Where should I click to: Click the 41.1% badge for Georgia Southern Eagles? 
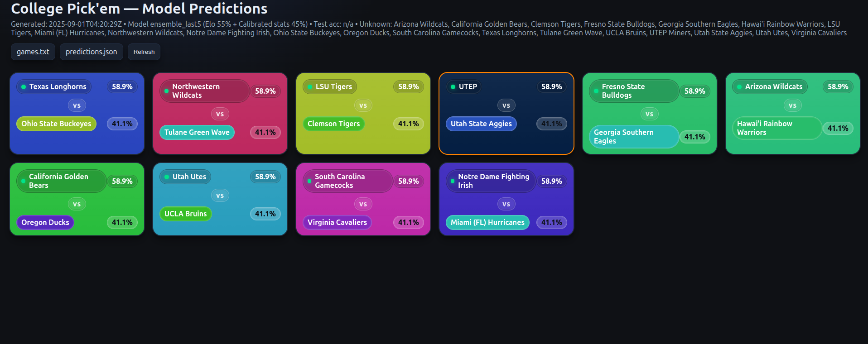695,137
